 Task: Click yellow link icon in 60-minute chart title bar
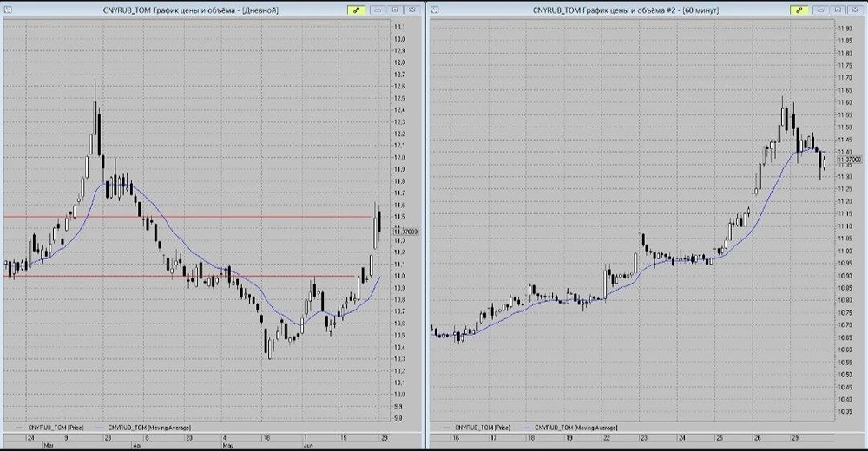(799, 10)
